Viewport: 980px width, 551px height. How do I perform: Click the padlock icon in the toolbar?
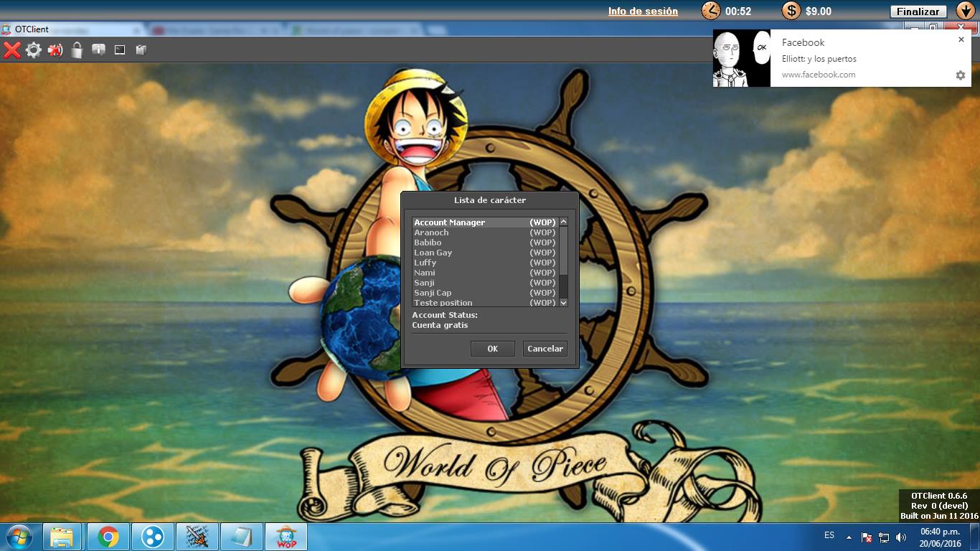click(x=77, y=50)
